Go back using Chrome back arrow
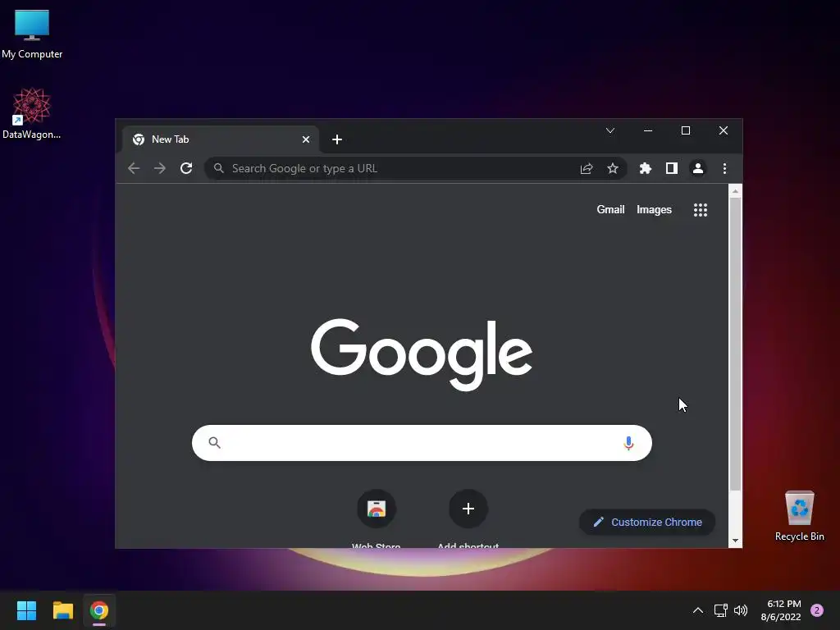Viewport: 840px width, 630px height. coord(134,168)
